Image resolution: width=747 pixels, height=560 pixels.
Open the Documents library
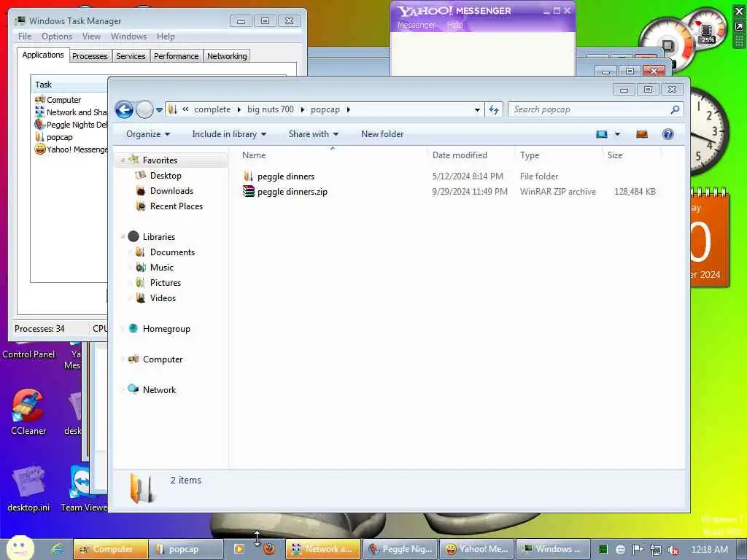[172, 252]
